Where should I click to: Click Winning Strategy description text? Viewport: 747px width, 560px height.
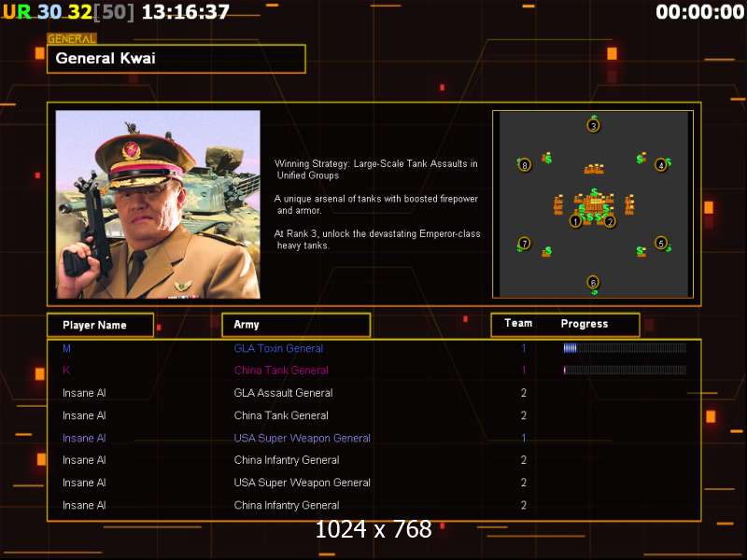pyautogui.click(x=376, y=170)
